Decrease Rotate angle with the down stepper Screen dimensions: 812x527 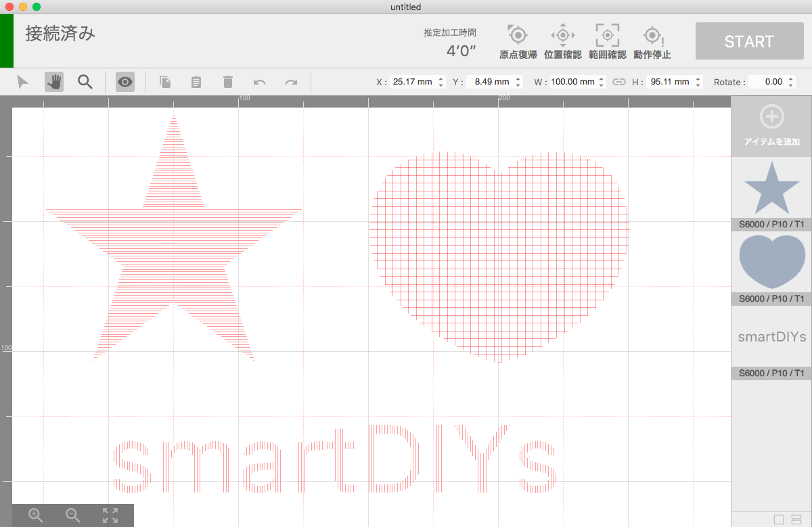pos(792,85)
